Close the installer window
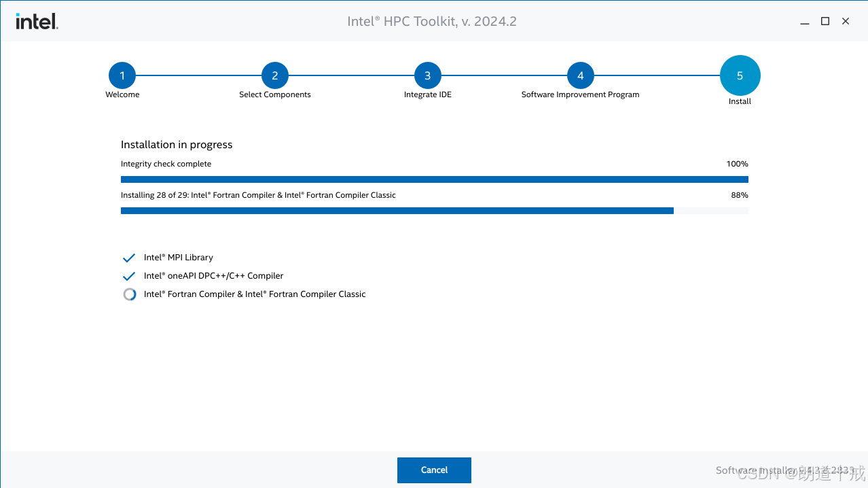This screenshot has height=488, width=868. 846,21
